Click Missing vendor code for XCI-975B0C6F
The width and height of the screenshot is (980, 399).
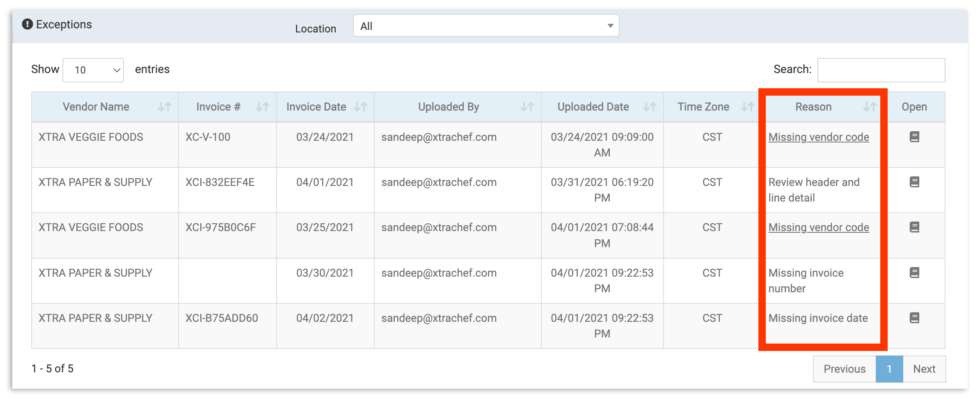(x=819, y=227)
